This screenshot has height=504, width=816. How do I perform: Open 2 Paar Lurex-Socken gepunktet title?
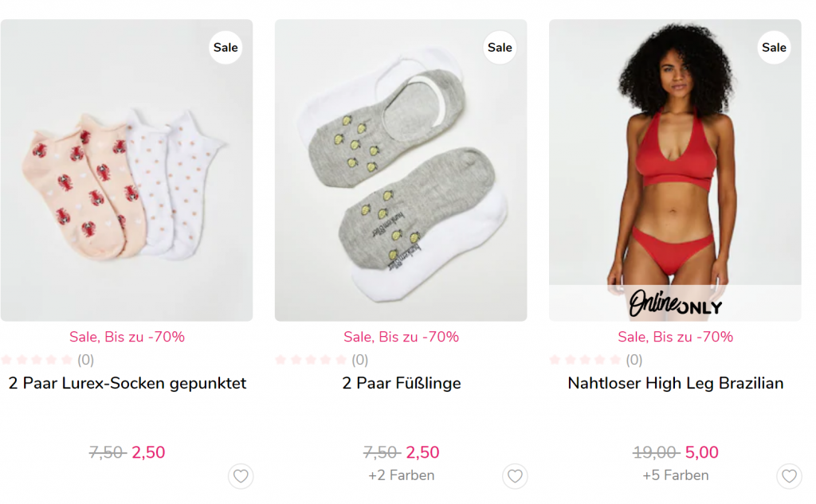click(x=127, y=383)
